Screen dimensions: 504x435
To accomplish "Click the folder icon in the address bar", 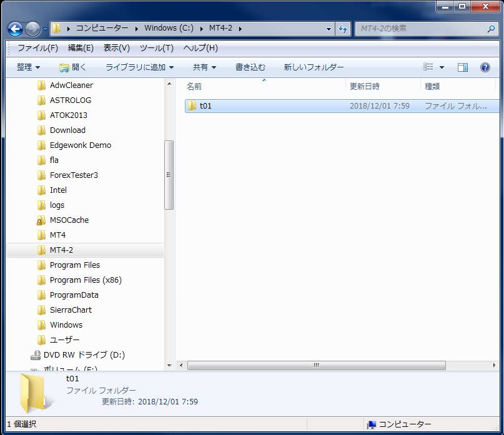I will click(55, 28).
